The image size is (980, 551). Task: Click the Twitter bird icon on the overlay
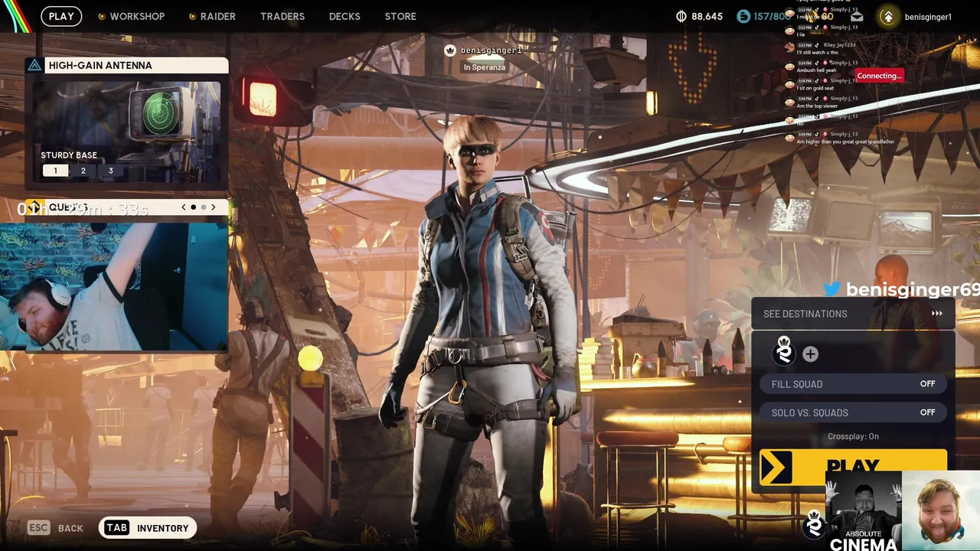832,289
